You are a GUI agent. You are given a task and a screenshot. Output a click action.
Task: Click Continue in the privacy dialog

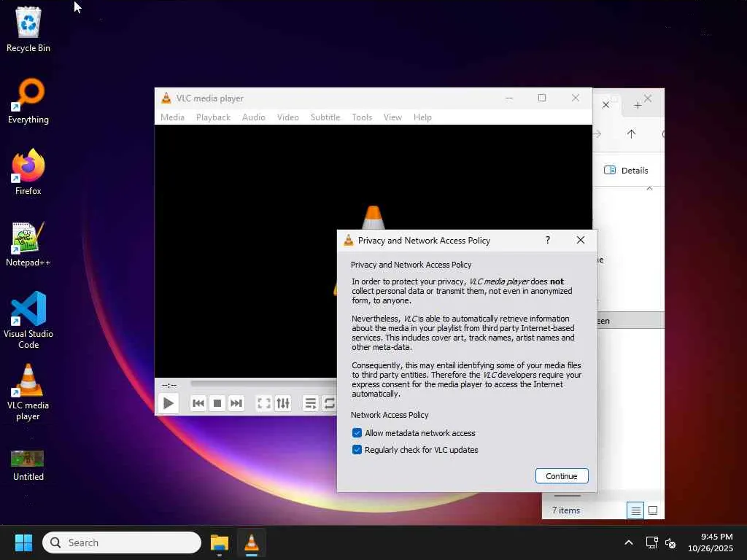tap(562, 475)
